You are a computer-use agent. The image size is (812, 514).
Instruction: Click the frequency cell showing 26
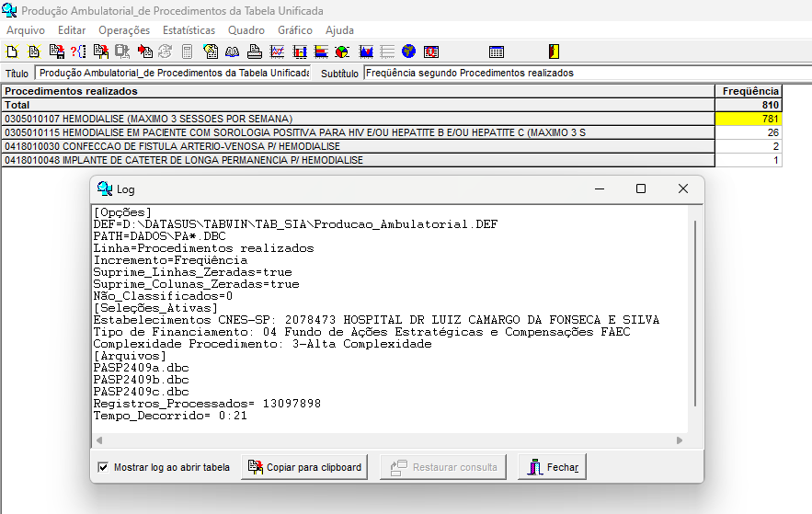[x=749, y=132]
